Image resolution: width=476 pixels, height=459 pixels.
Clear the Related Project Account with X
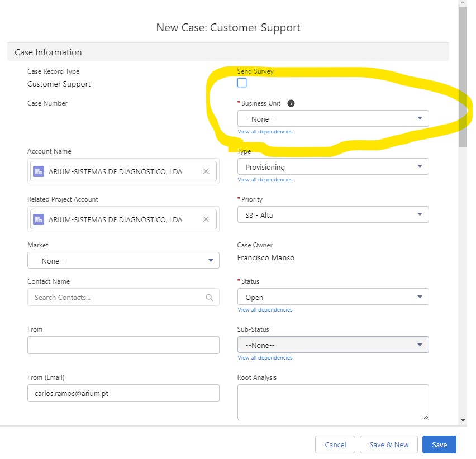(x=206, y=219)
